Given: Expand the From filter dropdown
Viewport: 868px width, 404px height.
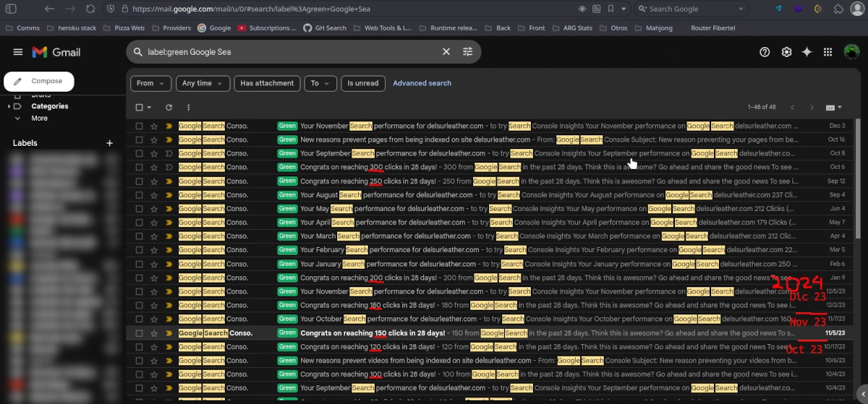Looking at the screenshot, I should click(x=150, y=83).
